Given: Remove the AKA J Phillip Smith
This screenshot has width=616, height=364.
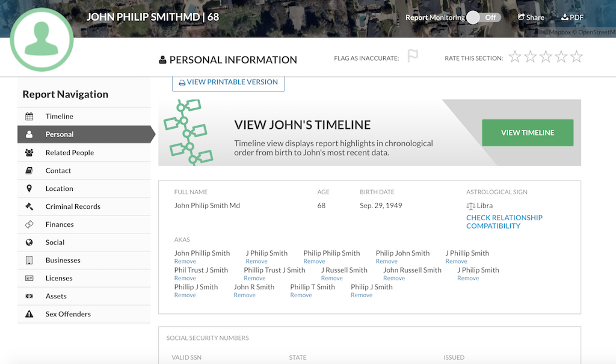Looking at the screenshot, I should tap(457, 261).
